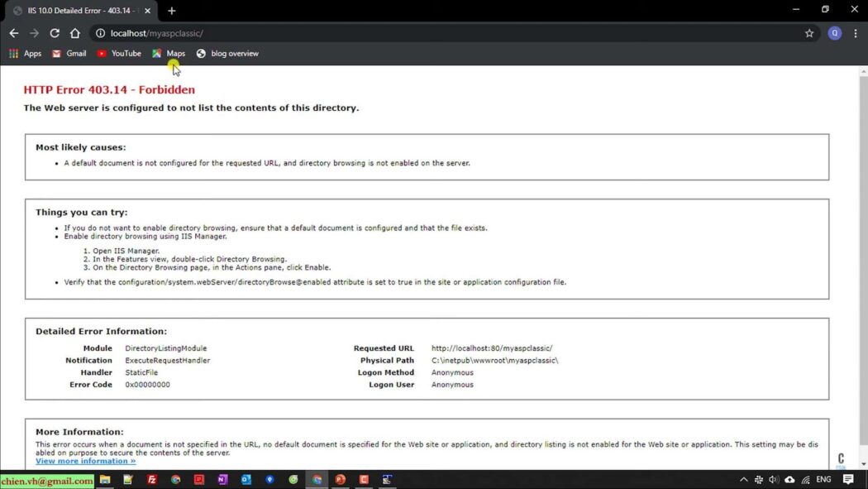Click the DirectoryListingModule value
Image resolution: width=868 pixels, height=489 pixels.
[165, 348]
